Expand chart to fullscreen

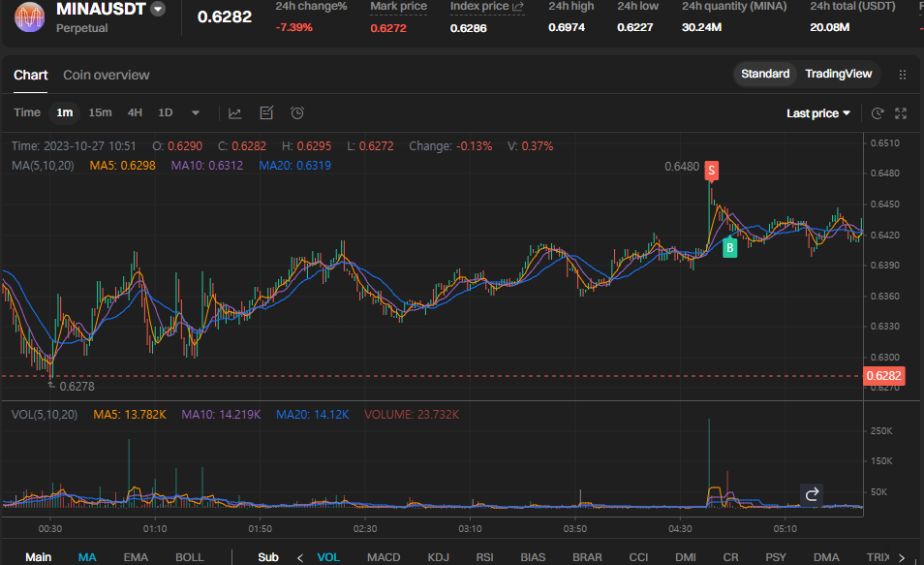click(901, 113)
